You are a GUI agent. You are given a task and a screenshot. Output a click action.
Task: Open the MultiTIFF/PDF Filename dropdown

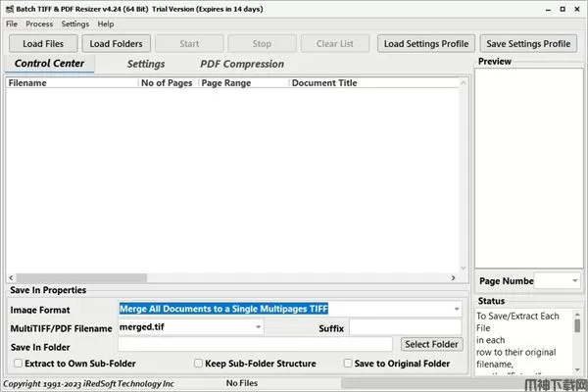point(258,327)
